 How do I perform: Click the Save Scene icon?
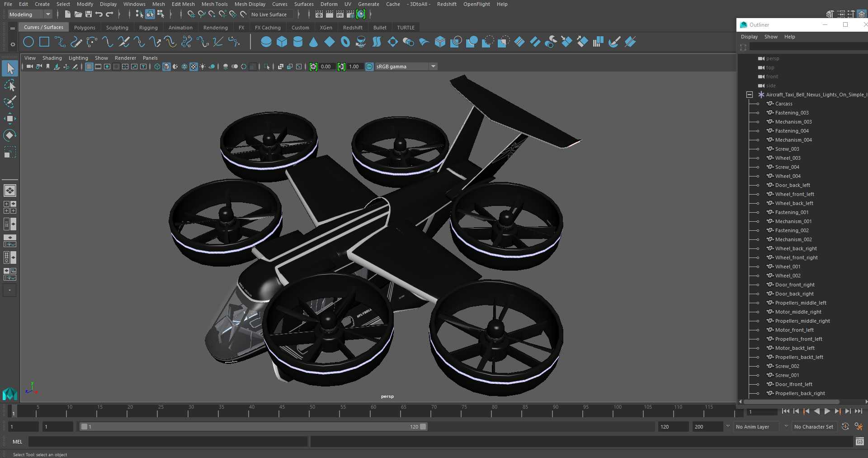point(88,14)
